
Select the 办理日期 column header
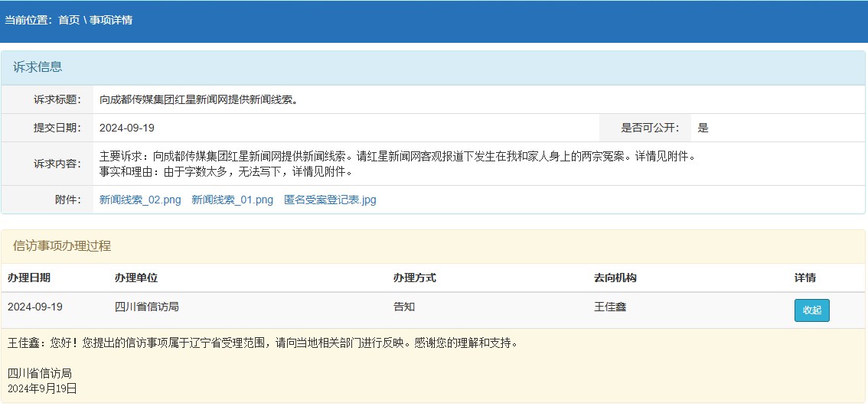pyautogui.click(x=29, y=278)
